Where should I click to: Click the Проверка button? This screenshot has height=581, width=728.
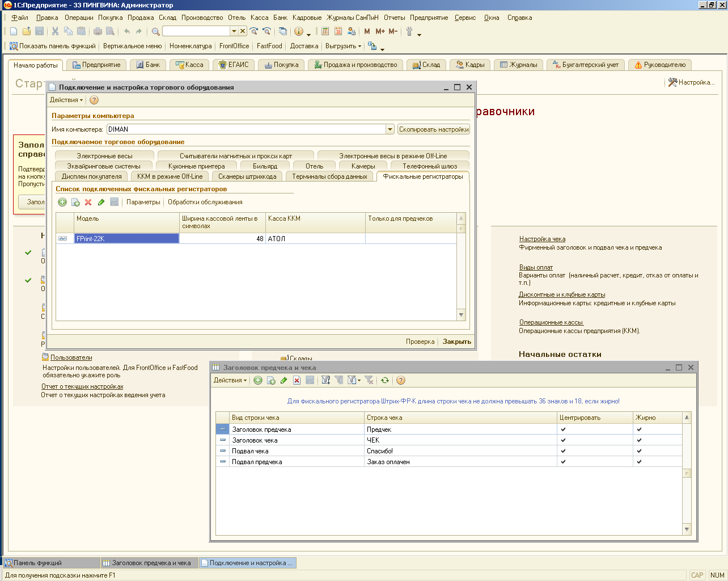click(420, 342)
